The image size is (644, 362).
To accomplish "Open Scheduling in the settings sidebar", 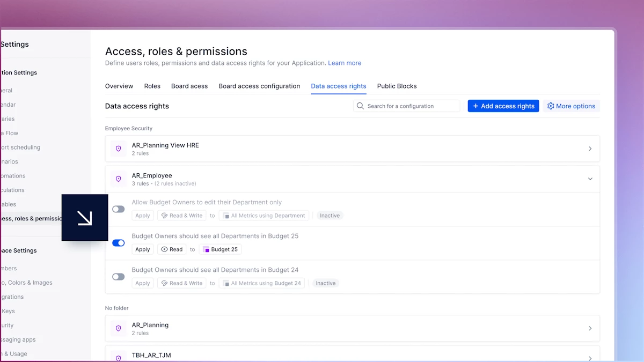I will (20, 147).
